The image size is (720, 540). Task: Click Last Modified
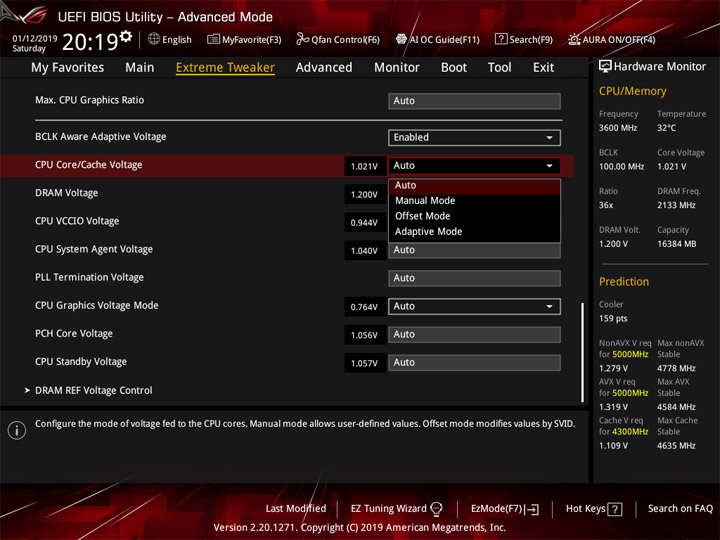tap(296, 509)
